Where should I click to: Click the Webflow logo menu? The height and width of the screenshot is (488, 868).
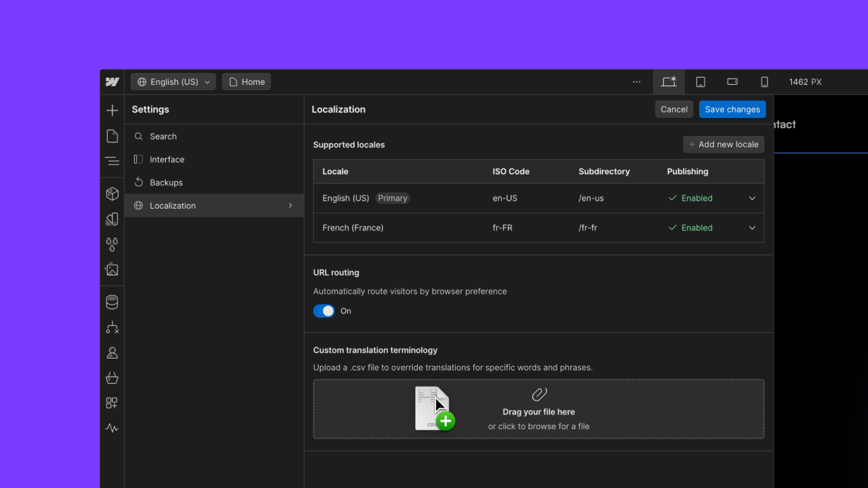(x=113, y=82)
